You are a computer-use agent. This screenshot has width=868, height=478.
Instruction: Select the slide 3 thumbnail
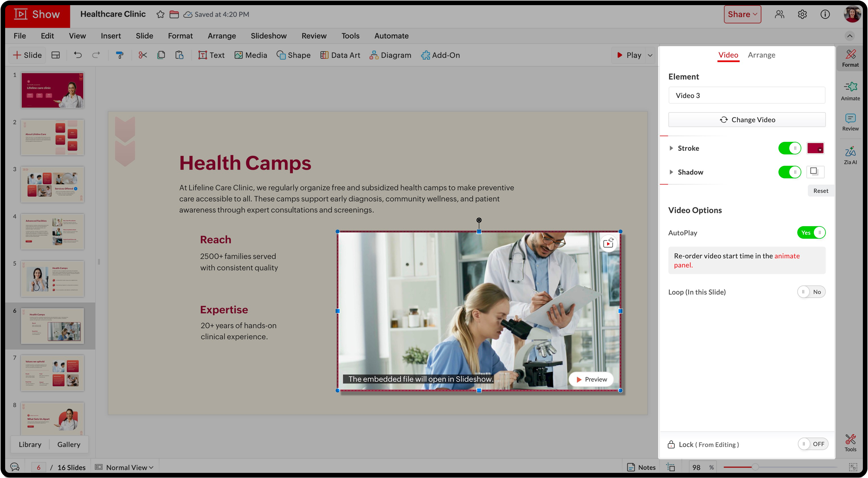tap(52, 185)
